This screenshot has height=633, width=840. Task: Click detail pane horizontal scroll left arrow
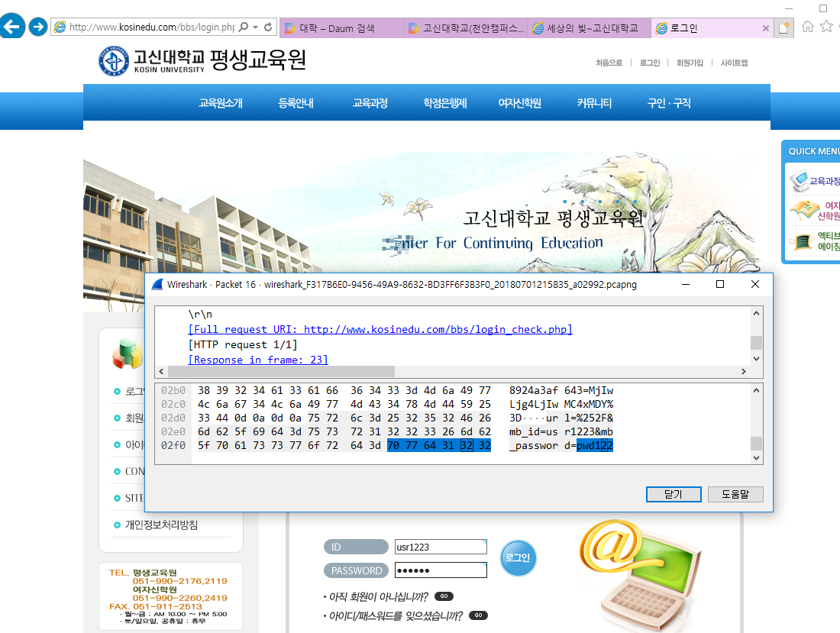coord(161,371)
